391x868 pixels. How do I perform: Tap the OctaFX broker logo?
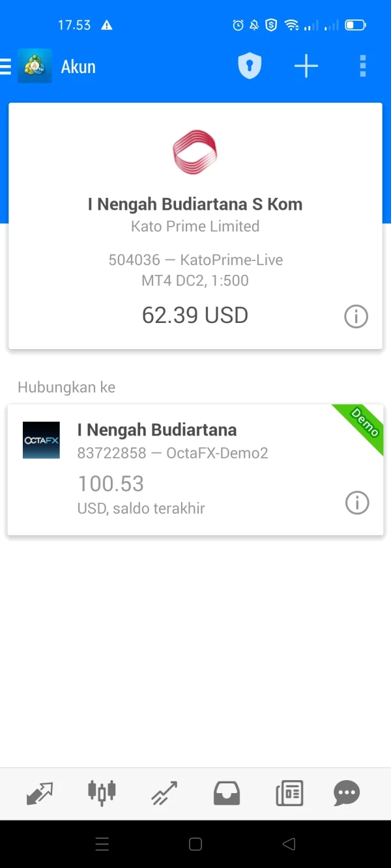click(x=41, y=440)
